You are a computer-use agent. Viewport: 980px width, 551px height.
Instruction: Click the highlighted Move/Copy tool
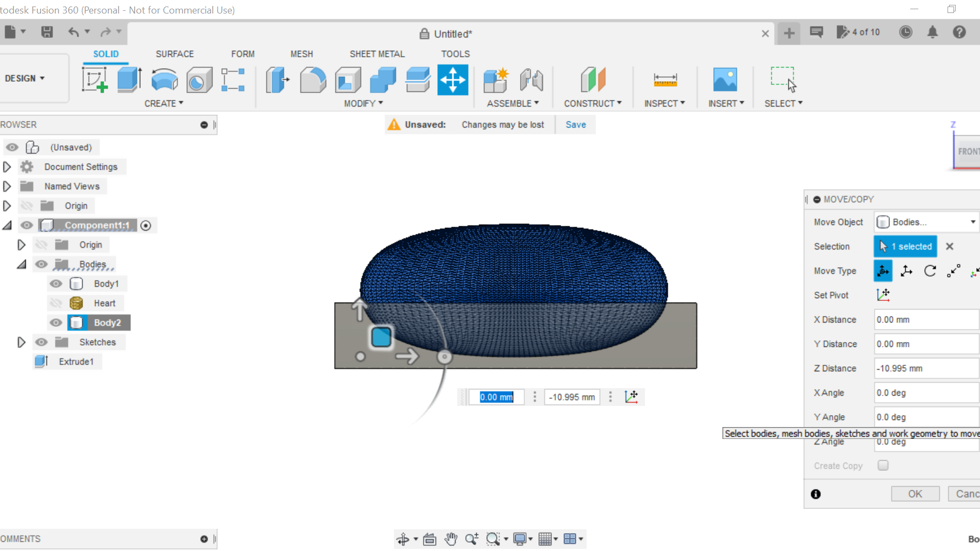pos(452,80)
